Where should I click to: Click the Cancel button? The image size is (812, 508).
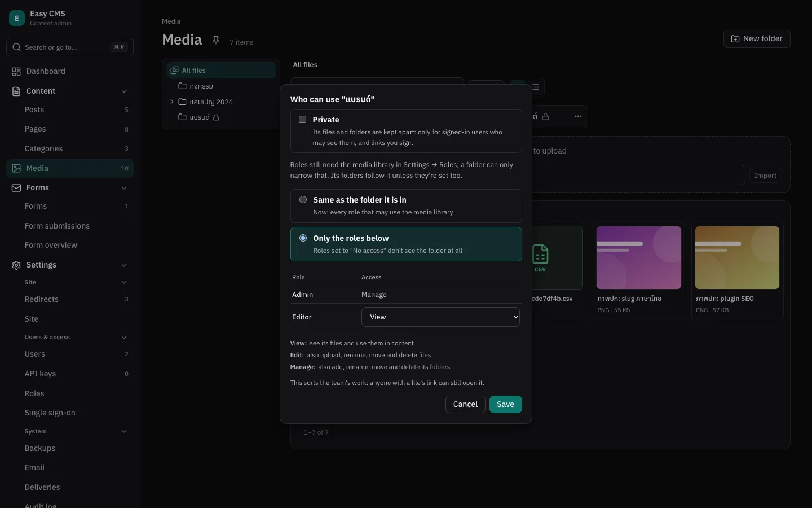465,404
